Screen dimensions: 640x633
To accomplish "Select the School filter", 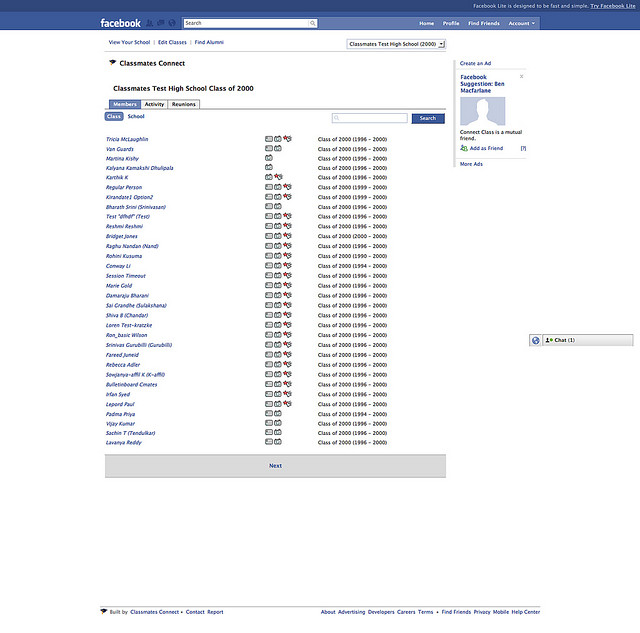I will [x=136, y=116].
